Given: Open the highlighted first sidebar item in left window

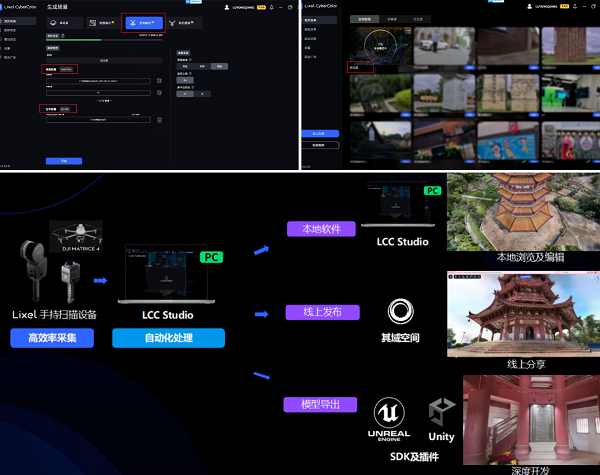Looking at the screenshot, I should pyautogui.click(x=18, y=21).
